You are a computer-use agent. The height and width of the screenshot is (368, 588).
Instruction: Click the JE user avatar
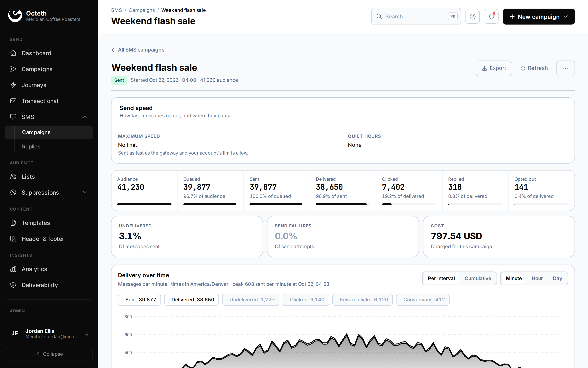15,333
